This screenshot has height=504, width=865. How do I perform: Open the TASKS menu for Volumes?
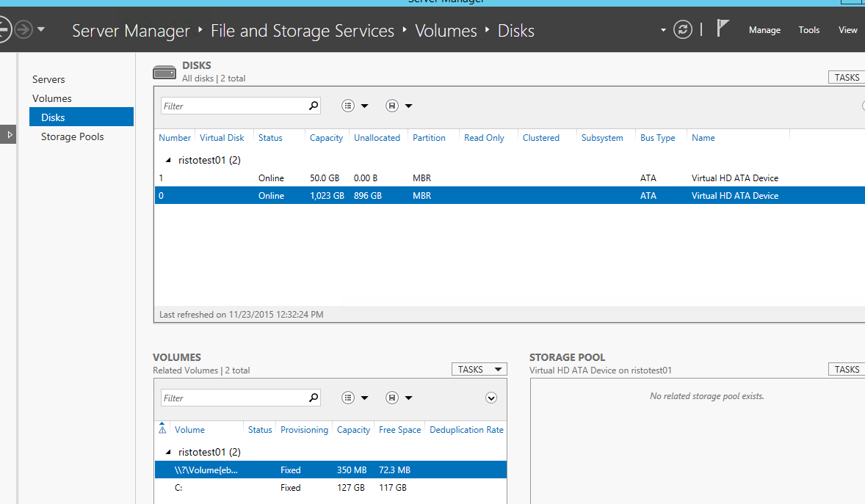[479, 368]
